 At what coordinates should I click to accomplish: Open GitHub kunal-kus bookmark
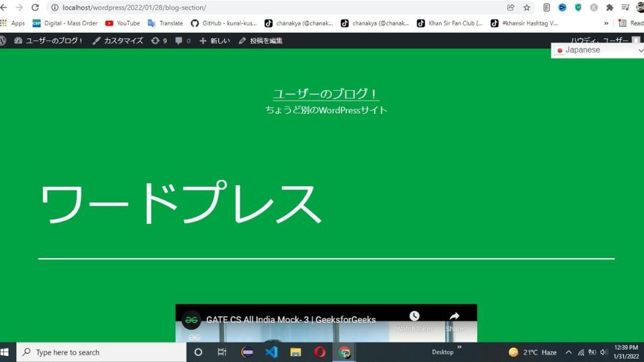pos(224,23)
